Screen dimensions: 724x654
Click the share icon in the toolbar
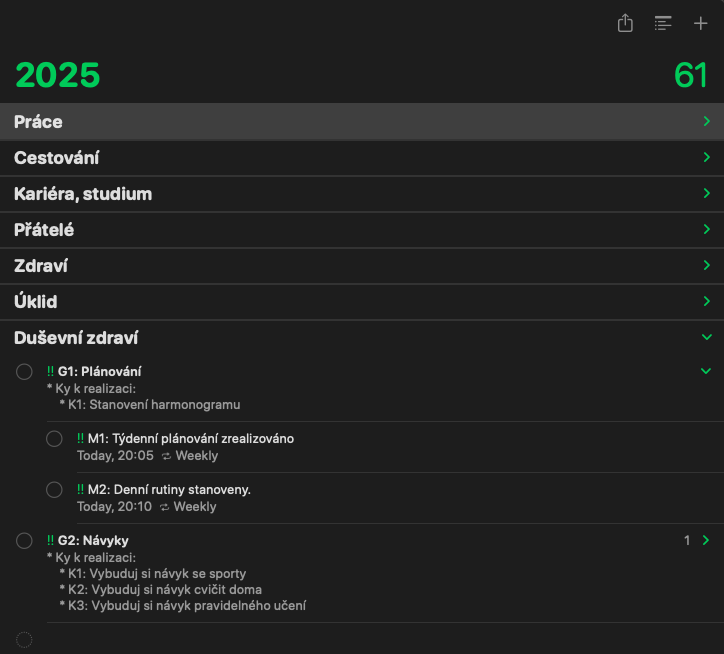[x=625, y=23]
